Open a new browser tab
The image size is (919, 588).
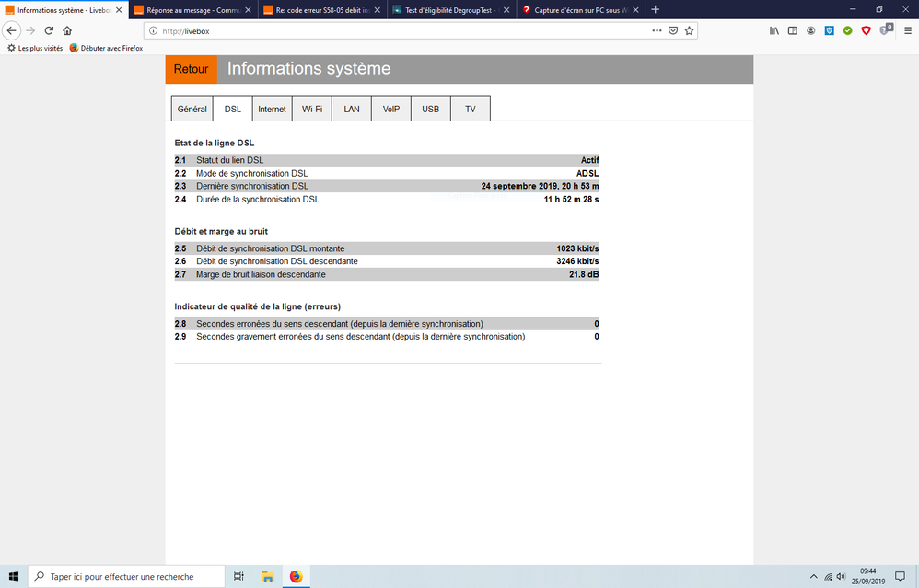pos(656,9)
